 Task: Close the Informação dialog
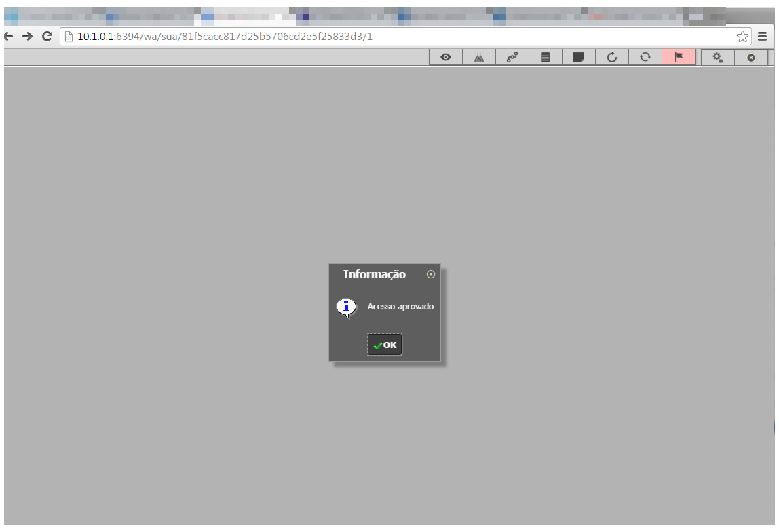pyautogui.click(x=431, y=274)
